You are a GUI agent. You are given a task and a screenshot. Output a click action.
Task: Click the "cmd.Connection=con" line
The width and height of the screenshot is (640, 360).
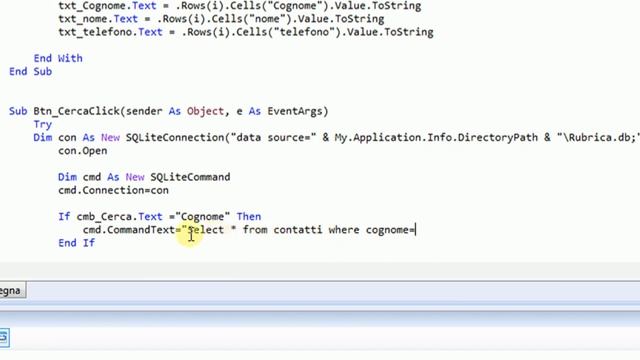[x=113, y=190]
